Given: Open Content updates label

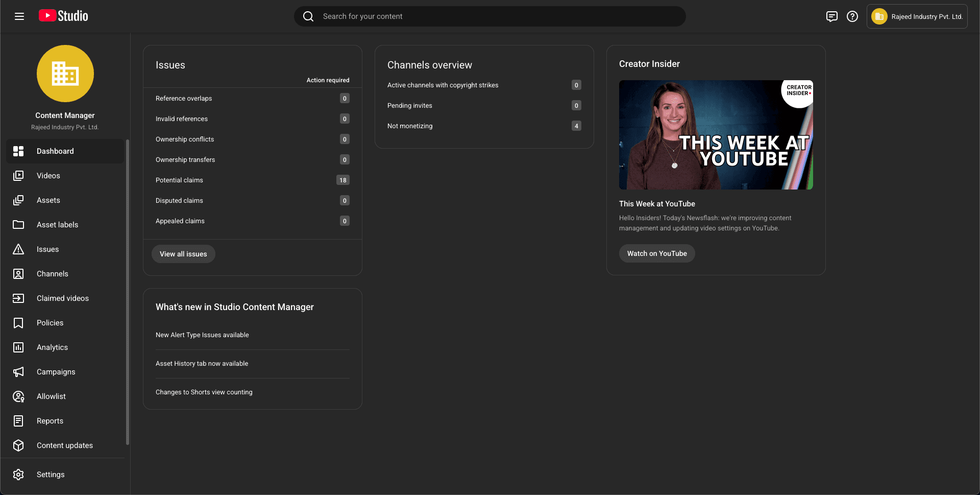Looking at the screenshot, I should (65, 445).
